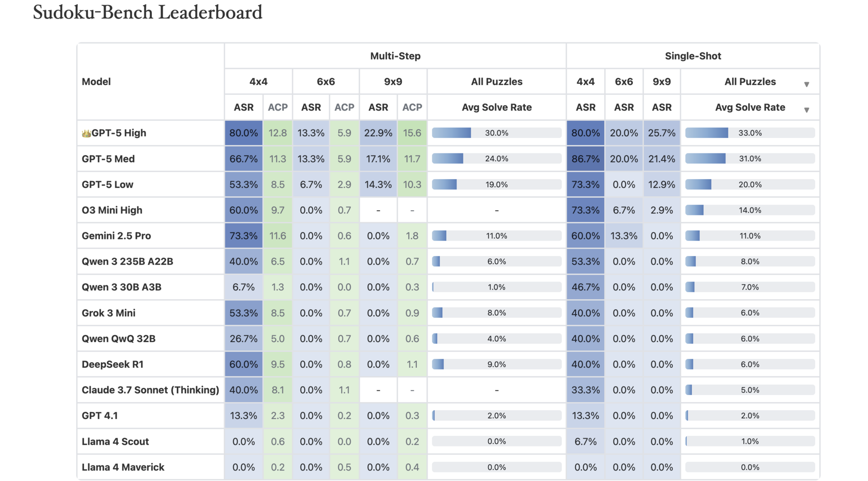Click DeepSeek R1 model name
Image resolution: width=868 pixels, height=481 pixels.
pos(113,365)
